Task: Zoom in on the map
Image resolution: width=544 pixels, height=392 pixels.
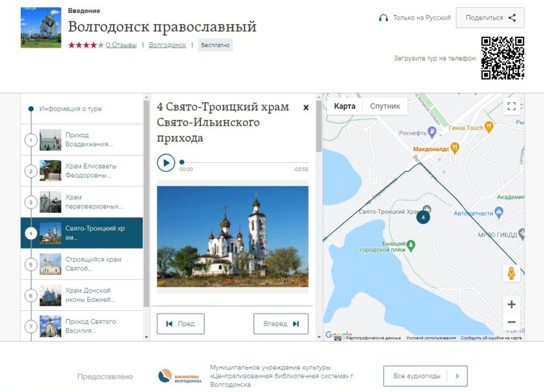Action: tap(511, 304)
